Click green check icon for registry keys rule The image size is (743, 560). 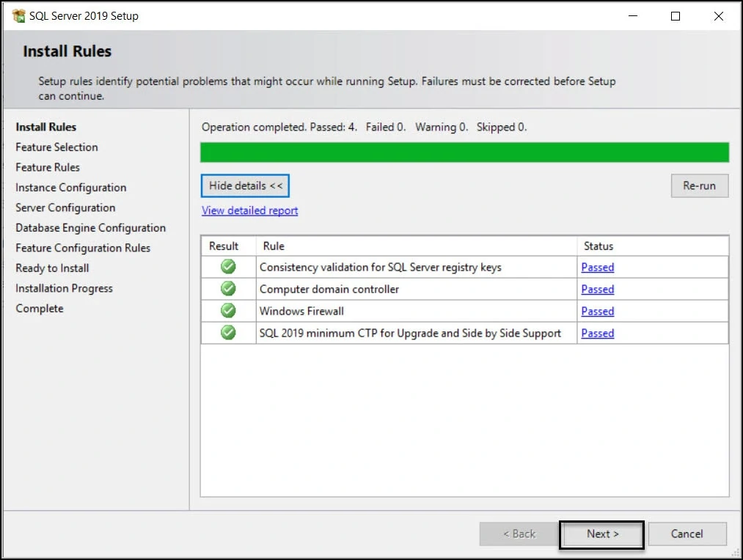tap(228, 267)
